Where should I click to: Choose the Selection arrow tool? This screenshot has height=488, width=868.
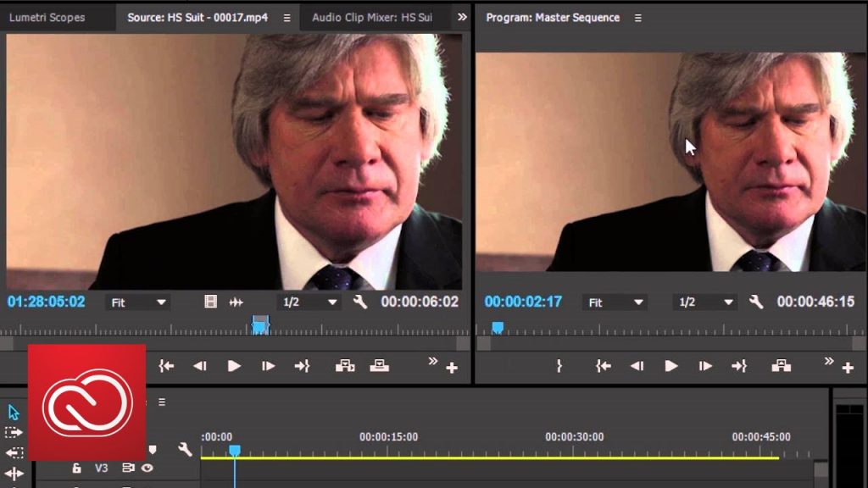pyautogui.click(x=14, y=413)
